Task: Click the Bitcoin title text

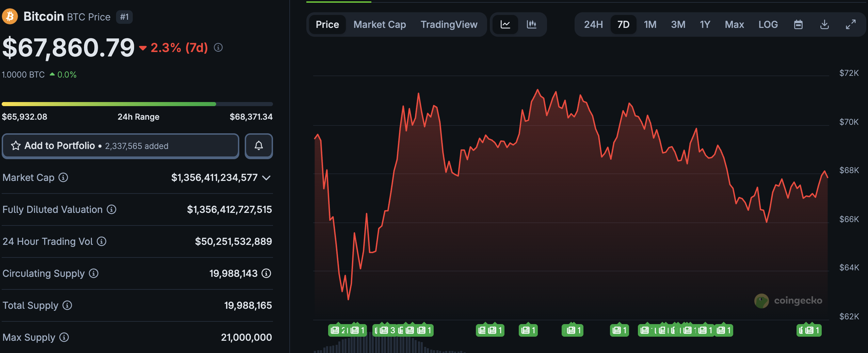Action: point(44,16)
